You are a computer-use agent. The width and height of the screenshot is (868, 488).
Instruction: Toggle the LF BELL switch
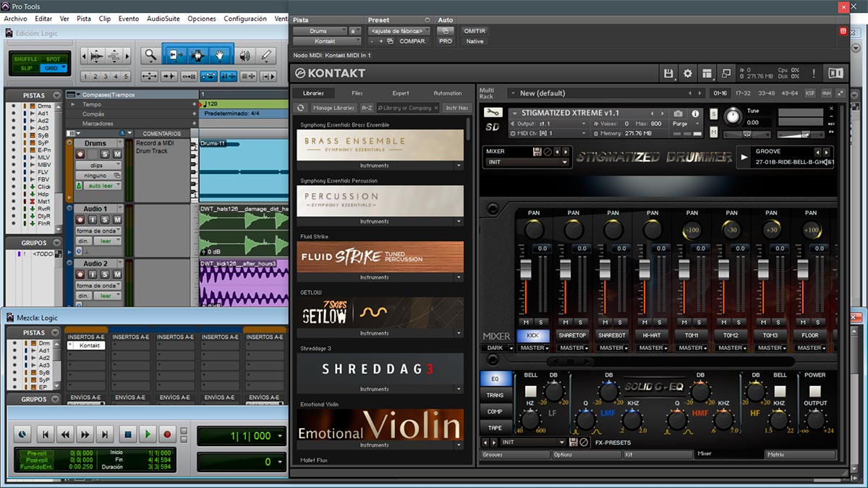531,391
